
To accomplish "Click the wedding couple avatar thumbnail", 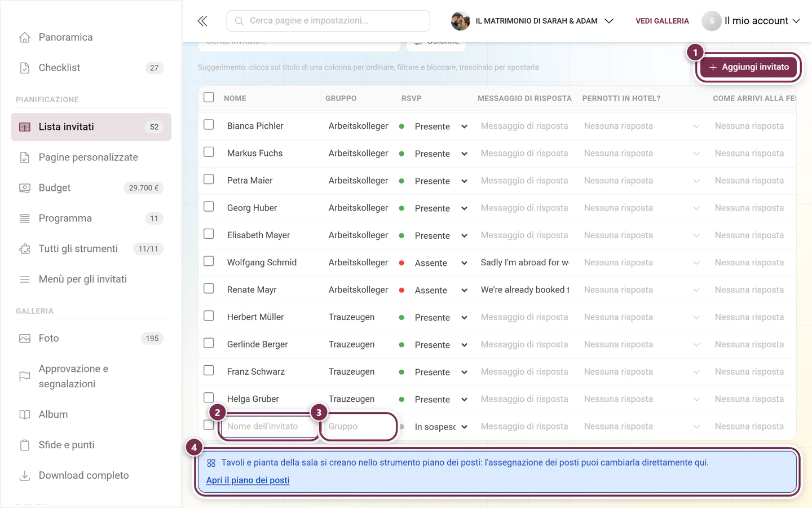I will [460, 21].
